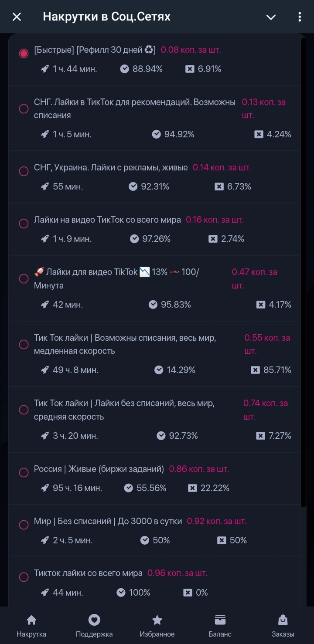Open the Накрутка home tab

(31, 626)
